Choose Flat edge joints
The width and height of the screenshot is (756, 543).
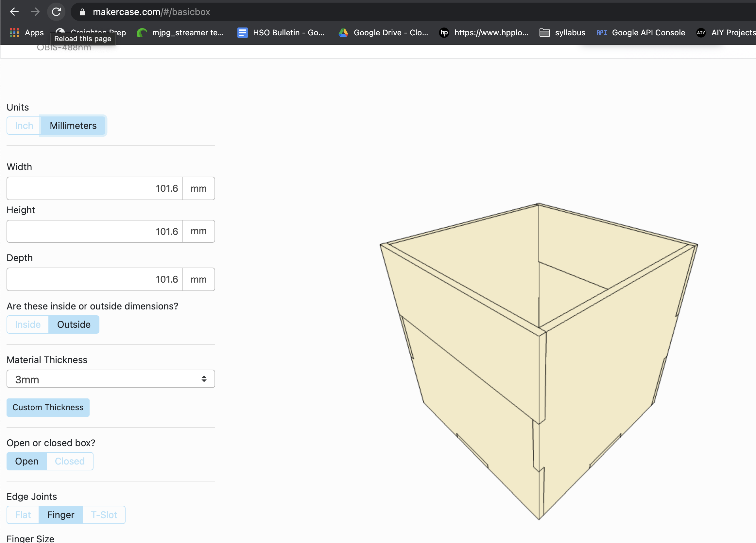[22, 515]
